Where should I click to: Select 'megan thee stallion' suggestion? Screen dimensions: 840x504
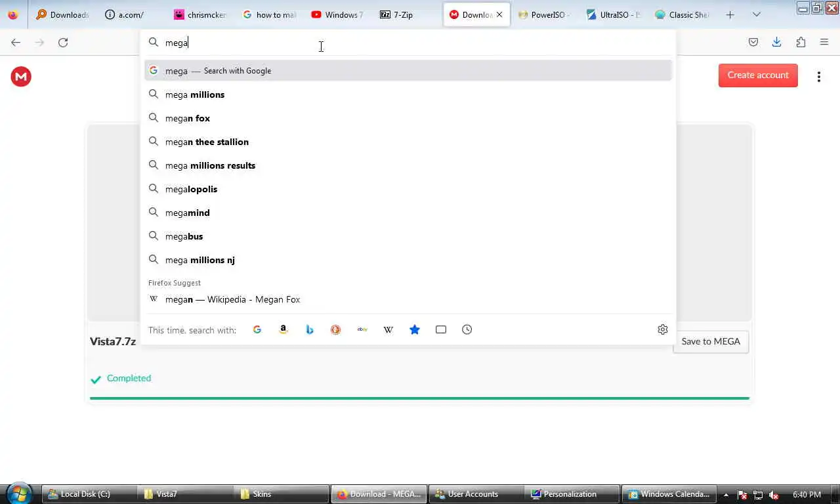(408, 142)
